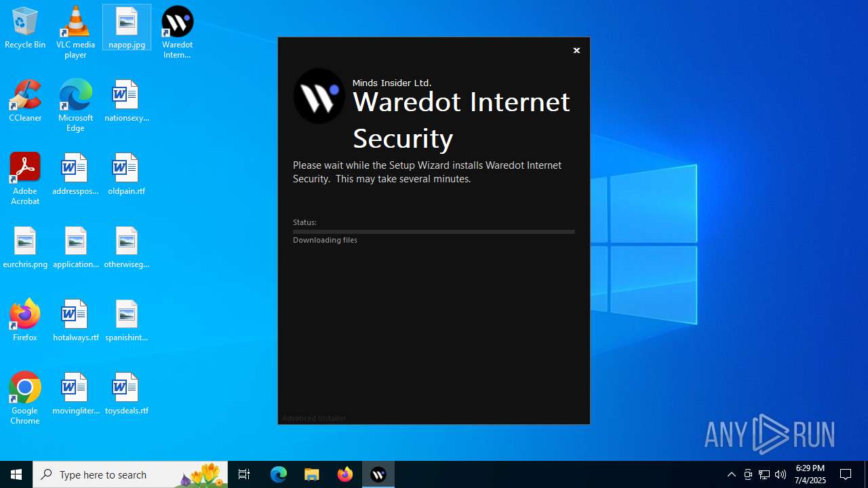Select the addresspos document icon

click(75, 174)
